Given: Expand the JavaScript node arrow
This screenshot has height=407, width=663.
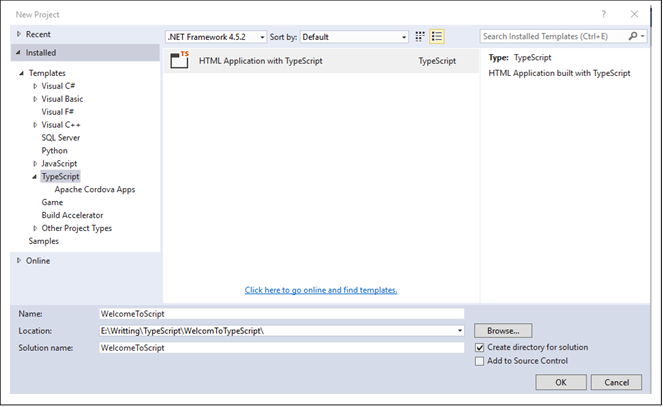Looking at the screenshot, I should tap(35, 164).
